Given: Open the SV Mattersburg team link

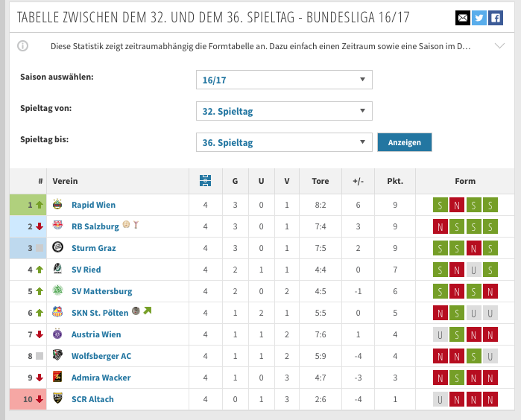Looking at the screenshot, I should (101, 291).
